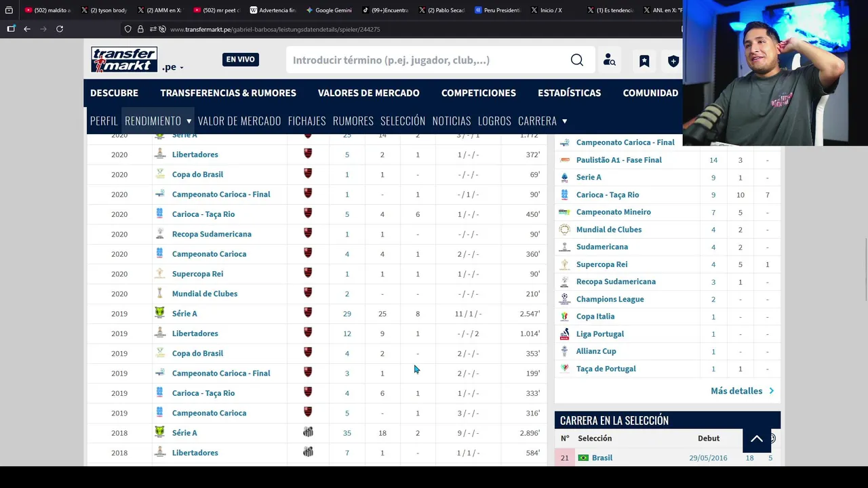Reload the page with the refresh icon
The height and width of the screenshot is (488, 868).
click(60, 29)
